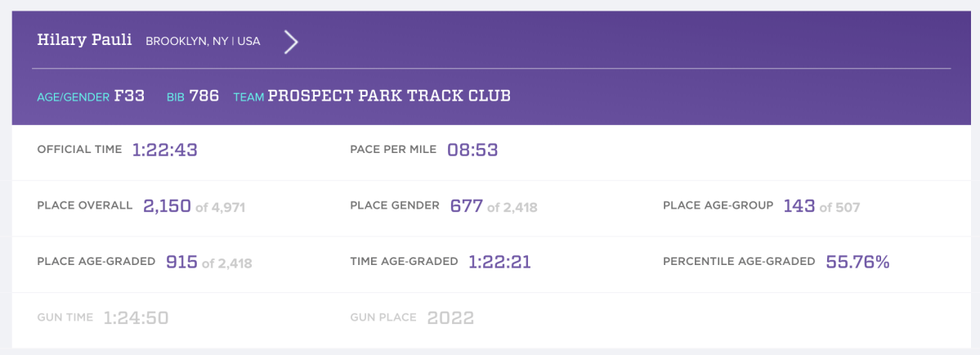Click the official time 1:22:43
Viewport: 980px width, 355px height.
point(165,150)
